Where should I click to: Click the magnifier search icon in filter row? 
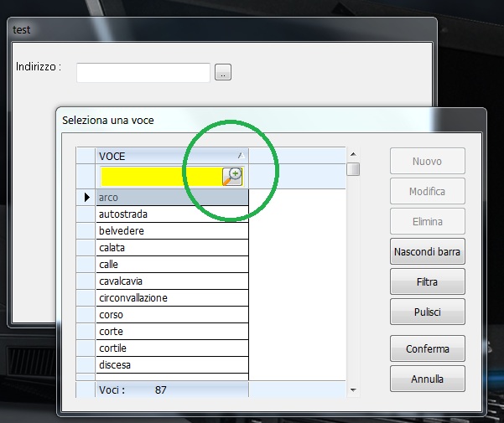coord(232,176)
